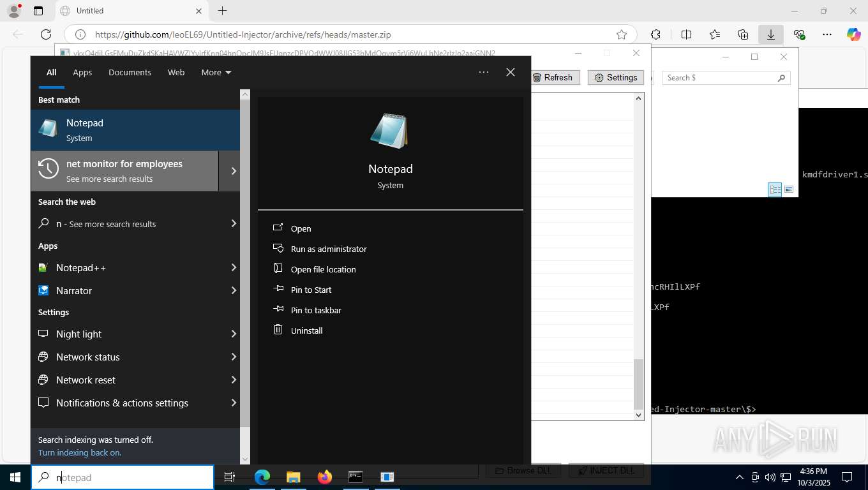Open Edge extensions icon
Viewport: 868px width, 490px height.
pos(655,34)
